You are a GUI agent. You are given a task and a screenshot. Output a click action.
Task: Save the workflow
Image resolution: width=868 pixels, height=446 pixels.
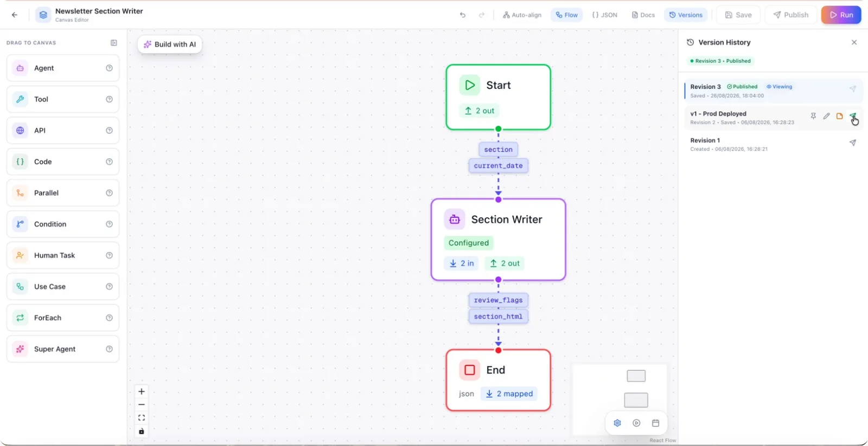(738, 15)
